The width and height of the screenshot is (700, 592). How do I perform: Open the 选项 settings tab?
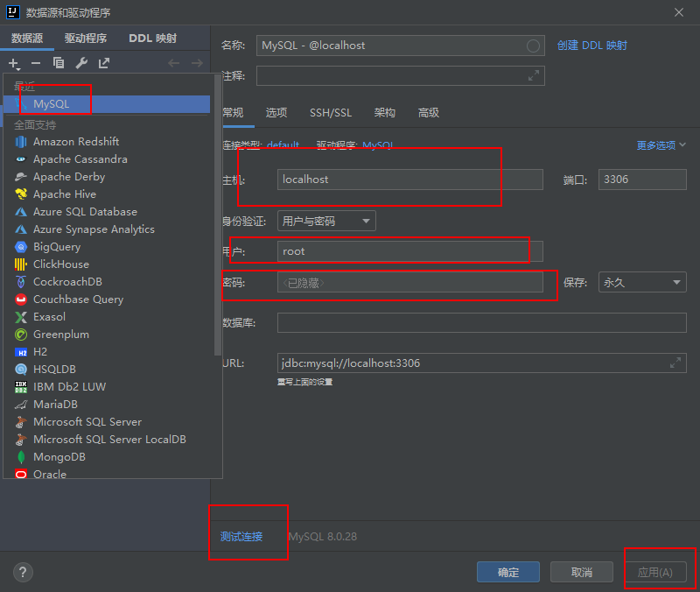tap(276, 113)
